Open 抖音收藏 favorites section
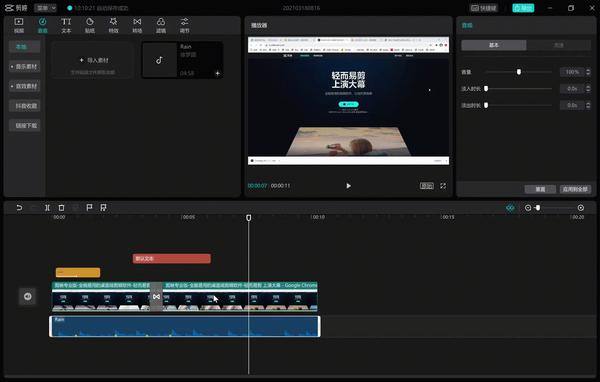 [24, 106]
